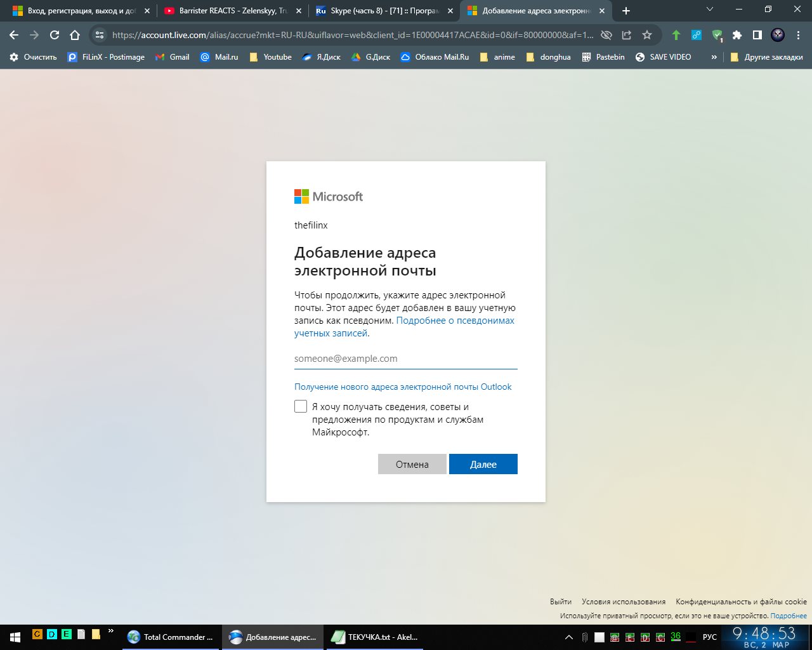
Task: Follow Получение нового адреса Outlook link
Action: point(403,387)
